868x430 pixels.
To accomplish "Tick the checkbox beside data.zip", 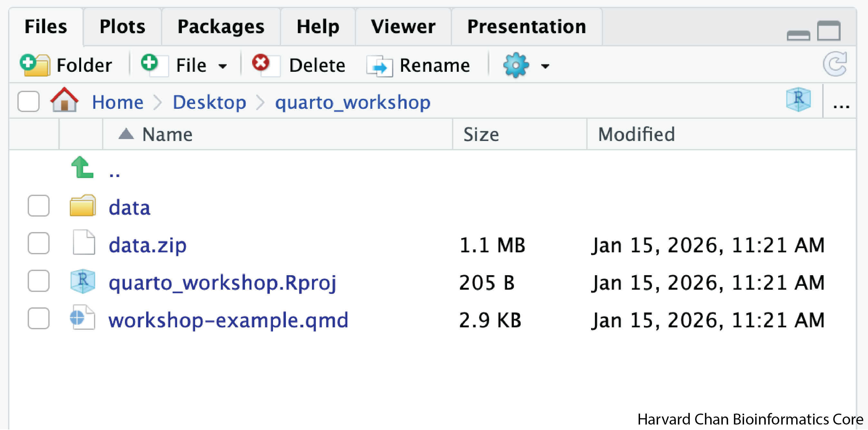I will pyautogui.click(x=38, y=243).
